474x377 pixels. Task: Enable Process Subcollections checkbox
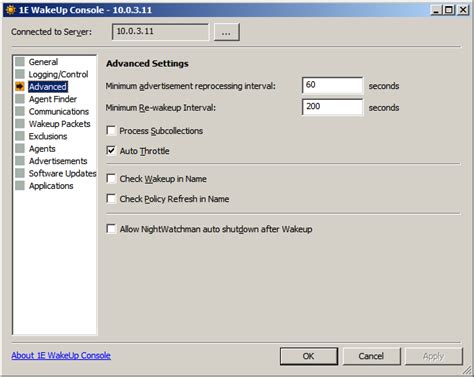pos(111,130)
